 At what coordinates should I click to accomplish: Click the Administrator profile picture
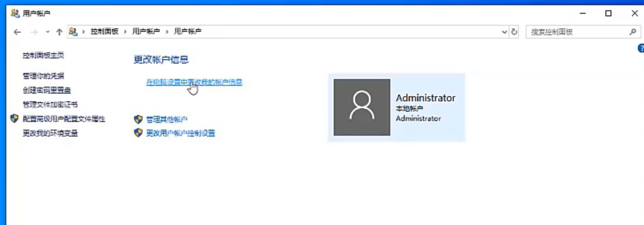(362, 108)
